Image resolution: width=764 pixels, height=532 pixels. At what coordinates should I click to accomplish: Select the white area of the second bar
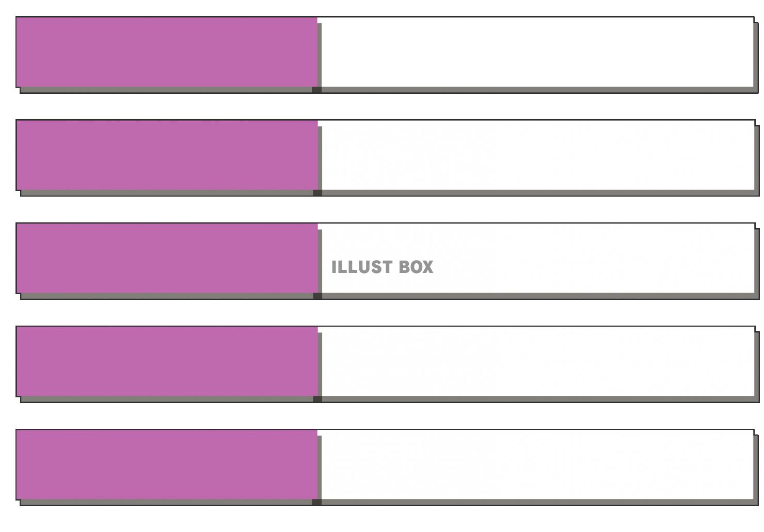click(537, 157)
